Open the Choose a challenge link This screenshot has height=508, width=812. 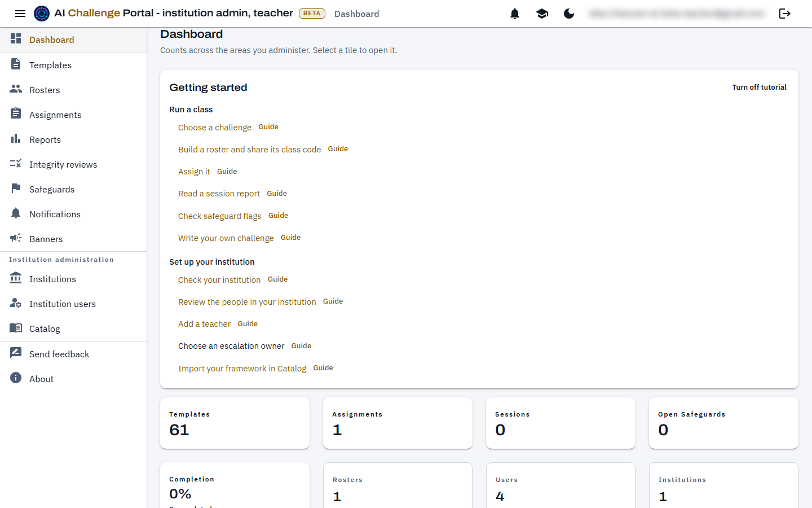tap(215, 128)
